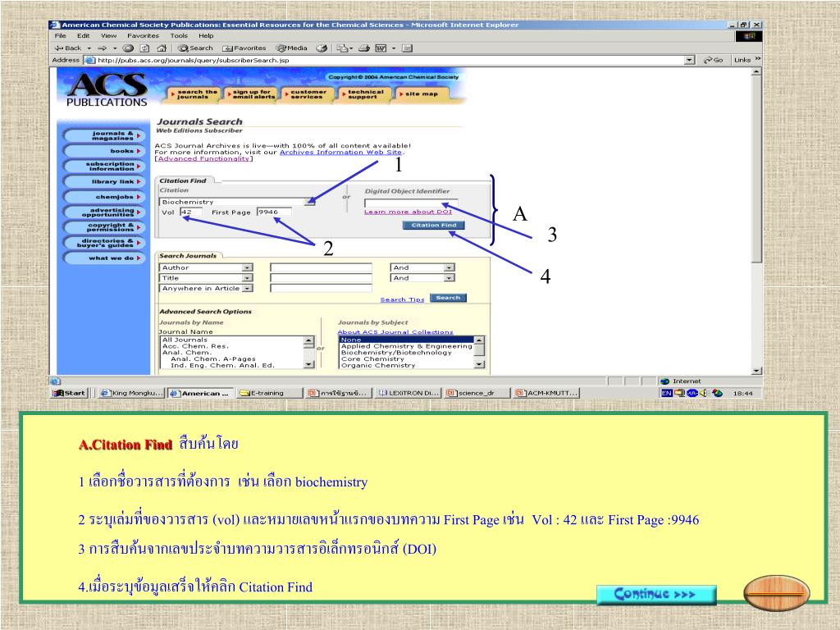This screenshot has height=630, width=840.
Task: Open the Tools menu
Action: click(179, 36)
